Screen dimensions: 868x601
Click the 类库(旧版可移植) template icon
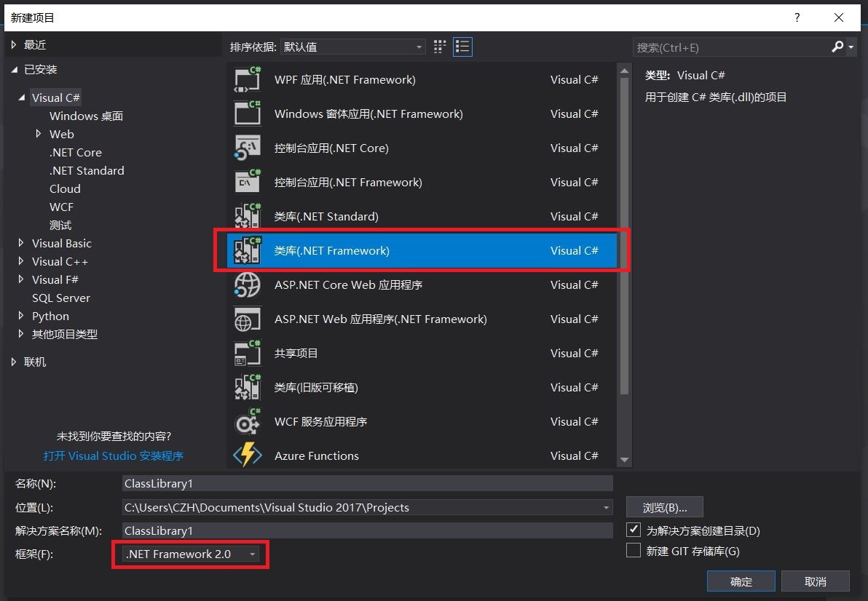[248, 387]
